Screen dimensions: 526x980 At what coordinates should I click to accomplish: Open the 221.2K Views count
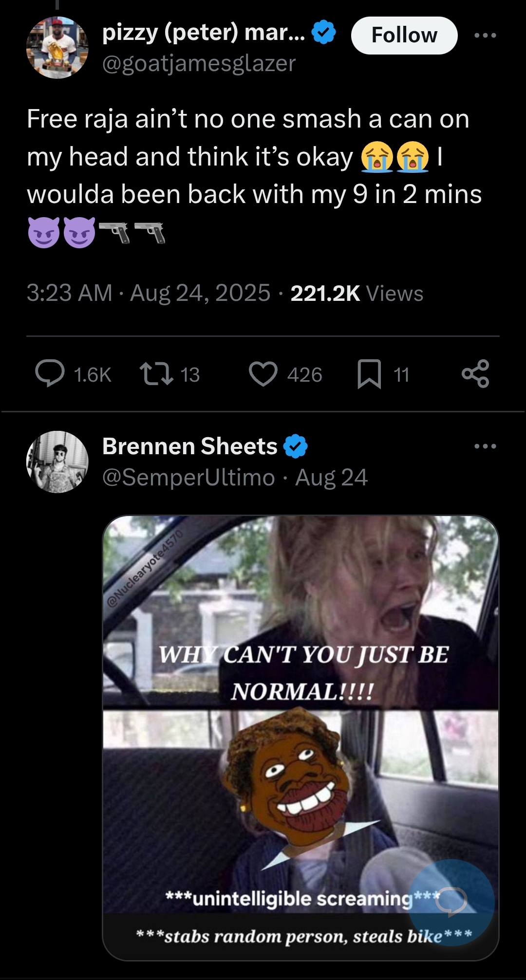point(357,294)
